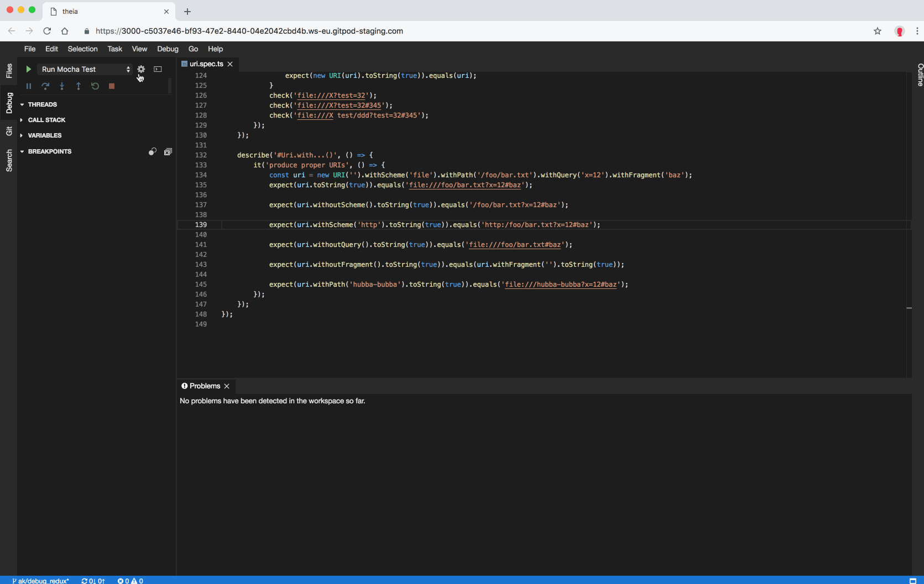Viewport: 924px width, 584px height.
Task: Click line number 134 in gutter
Action: click(x=201, y=175)
